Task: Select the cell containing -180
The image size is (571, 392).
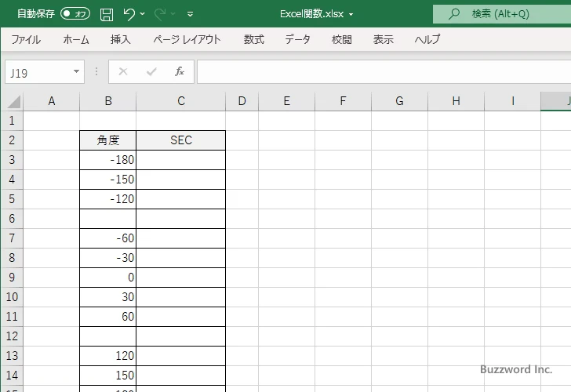Action: pyautogui.click(x=107, y=160)
